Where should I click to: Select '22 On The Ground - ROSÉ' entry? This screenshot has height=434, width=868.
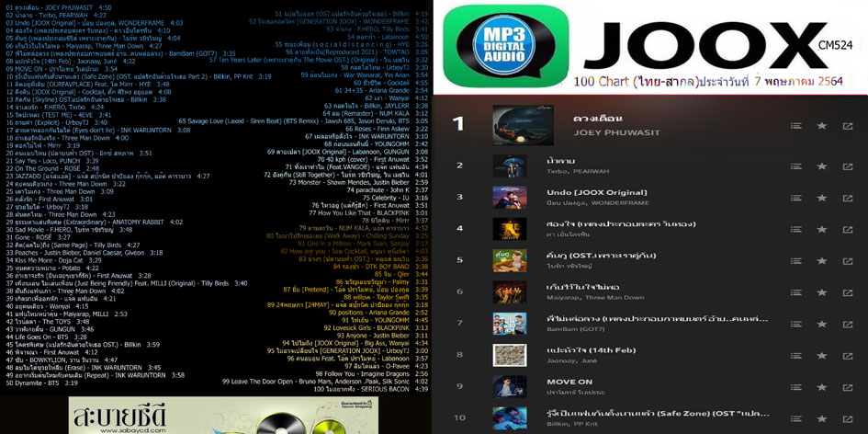(52, 168)
